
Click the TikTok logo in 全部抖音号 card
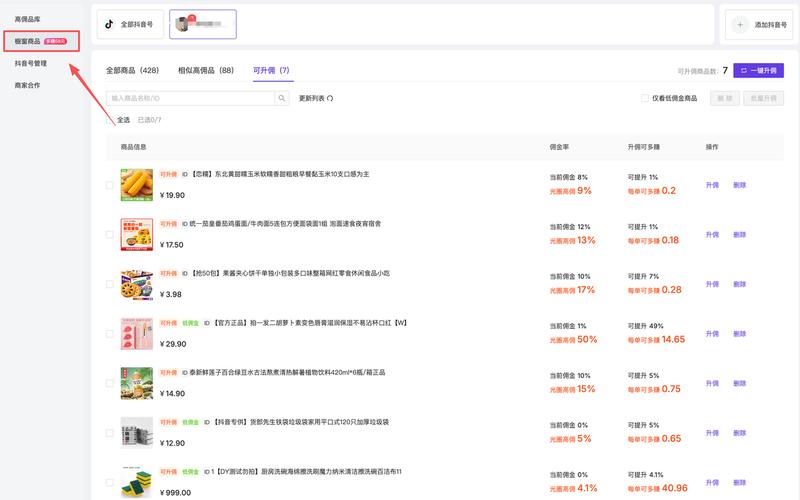point(110,24)
